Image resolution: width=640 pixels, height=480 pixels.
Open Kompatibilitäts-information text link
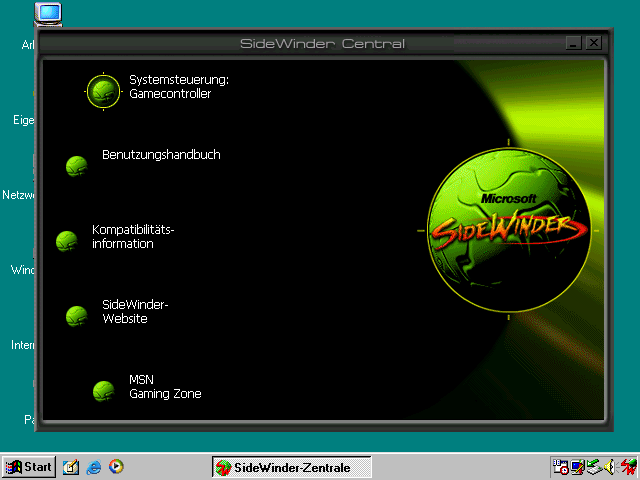(133, 236)
